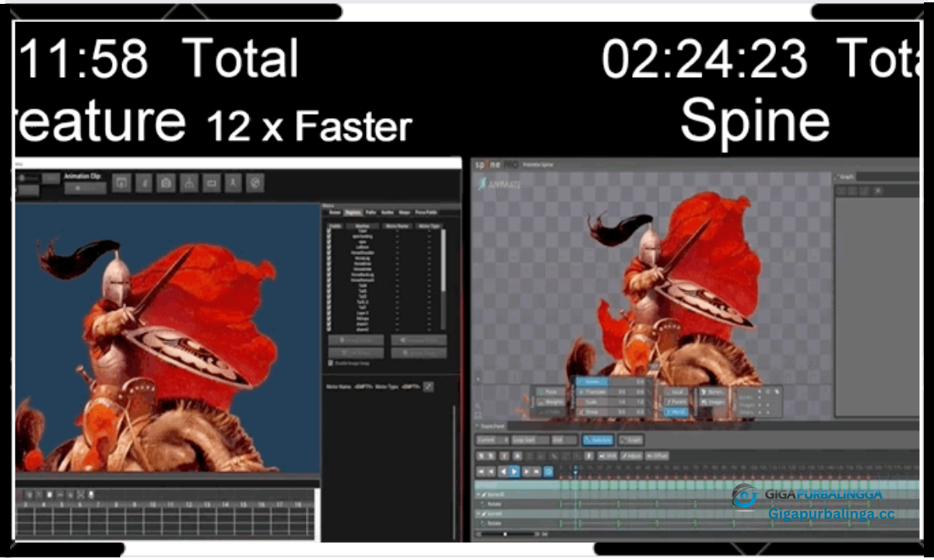Collapse the top bone row in dopesheet
Image resolution: width=934 pixels, height=560 pixels.
(479, 494)
